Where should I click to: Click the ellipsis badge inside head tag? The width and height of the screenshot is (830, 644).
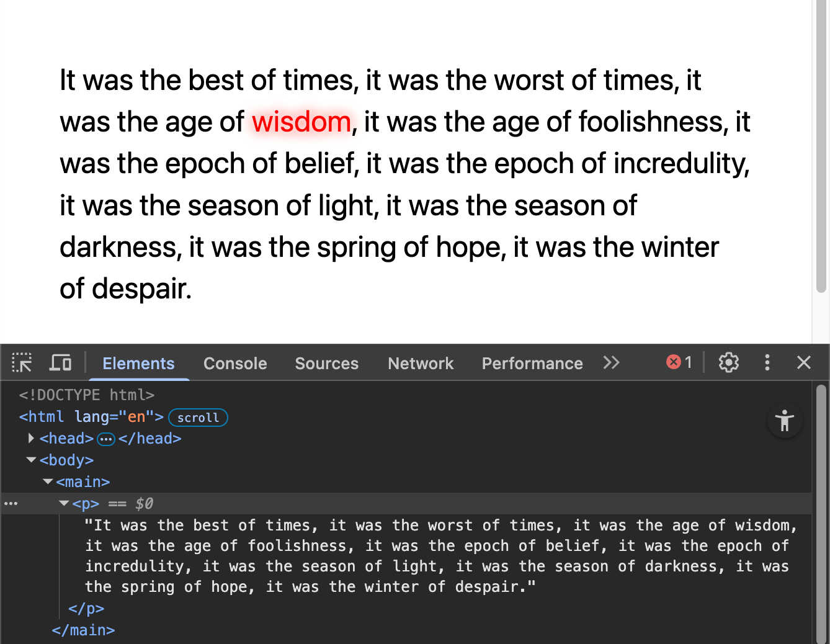point(106,439)
